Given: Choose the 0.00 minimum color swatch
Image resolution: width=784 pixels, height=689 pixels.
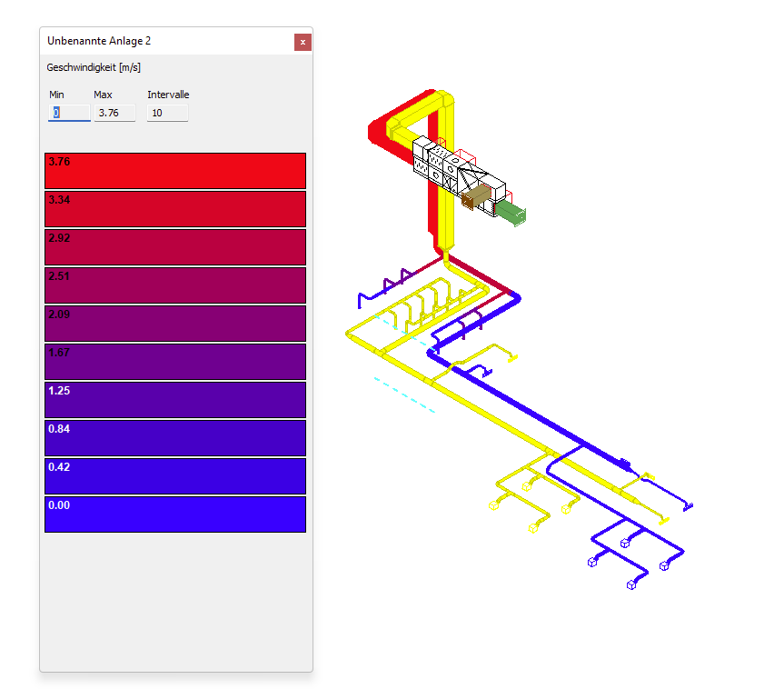Looking at the screenshot, I should [174, 514].
